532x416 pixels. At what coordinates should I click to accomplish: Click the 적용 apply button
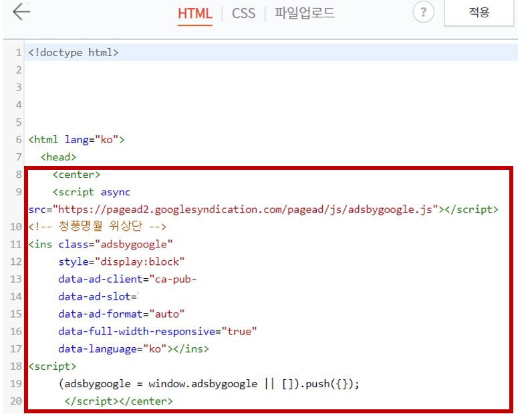(x=479, y=13)
